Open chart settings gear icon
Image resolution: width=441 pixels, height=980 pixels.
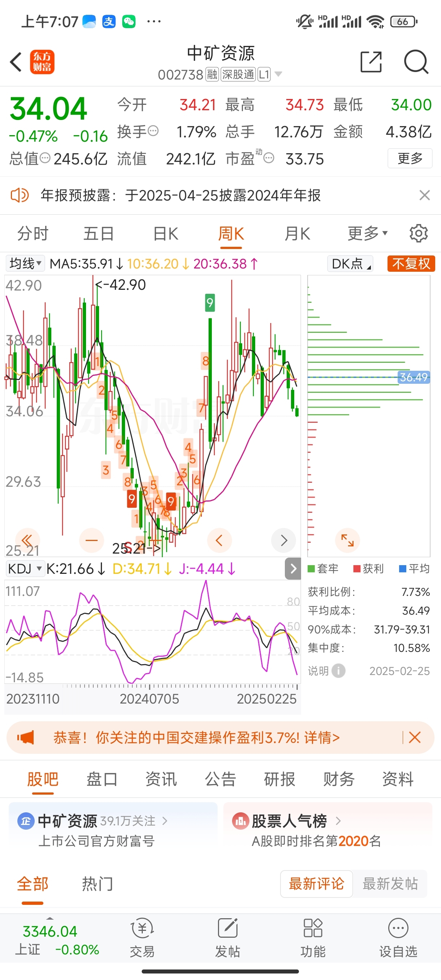pyautogui.click(x=419, y=233)
